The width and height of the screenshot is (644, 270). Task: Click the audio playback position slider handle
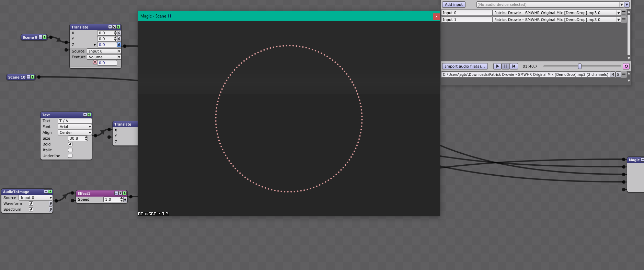580,66
